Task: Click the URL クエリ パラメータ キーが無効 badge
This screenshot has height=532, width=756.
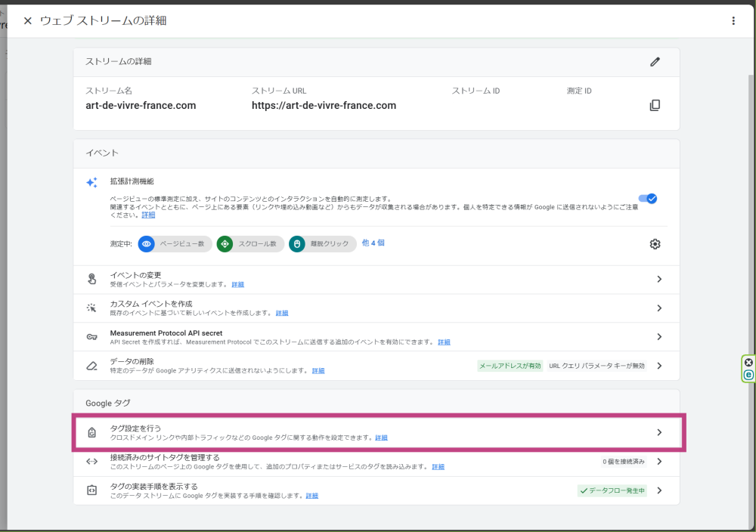Action: (596, 366)
